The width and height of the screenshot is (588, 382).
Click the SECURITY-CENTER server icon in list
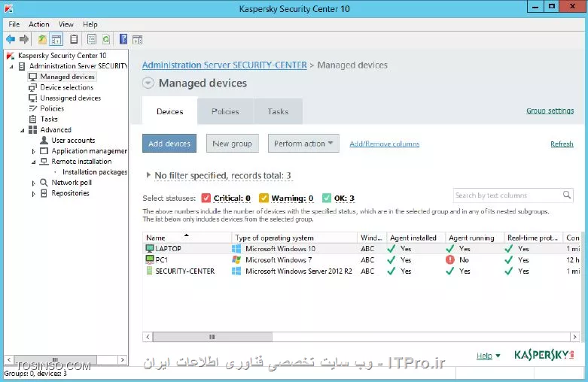click(x=149, y=271)
